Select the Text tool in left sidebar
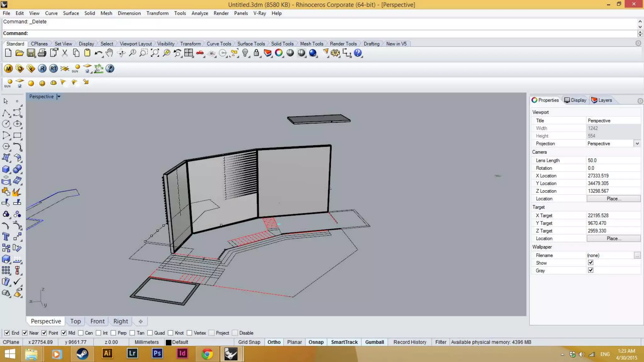 point(6,237)
